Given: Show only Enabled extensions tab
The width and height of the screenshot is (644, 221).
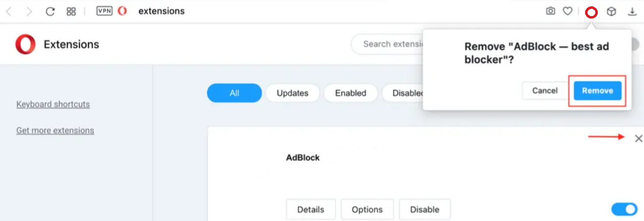Looking at the screenshot, I should (x=350, y=93).
